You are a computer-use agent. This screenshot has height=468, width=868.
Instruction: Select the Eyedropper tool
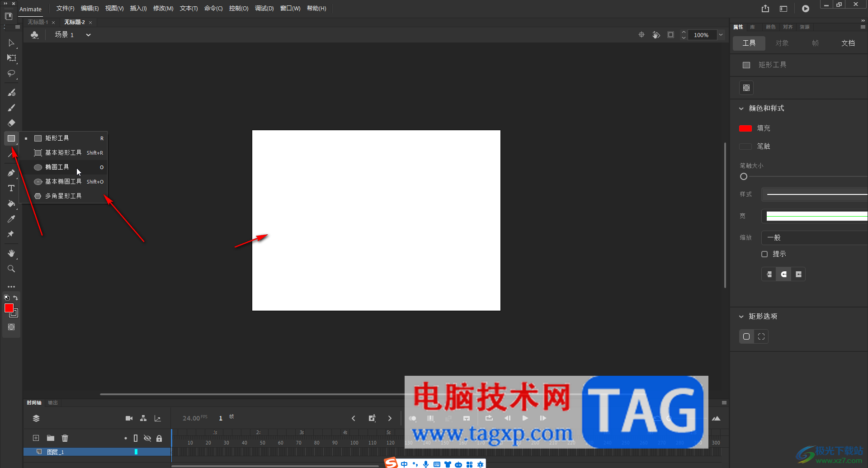[11, 219]
